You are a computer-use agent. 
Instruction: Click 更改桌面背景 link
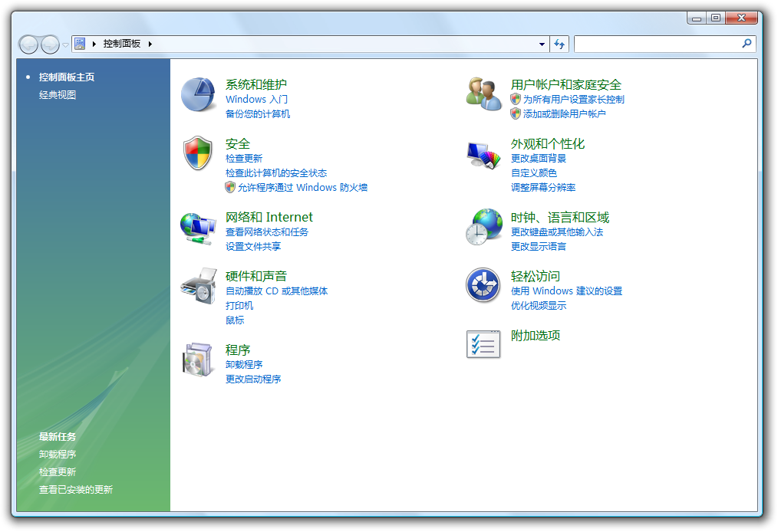click(539, 158)
